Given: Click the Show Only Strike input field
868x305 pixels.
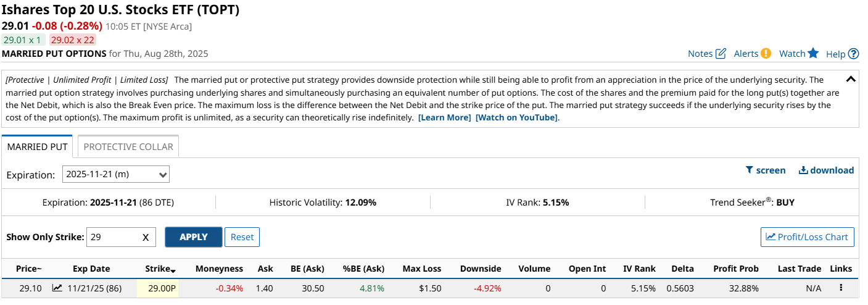Looking at the screenshot, I should [x=121, y=237].
